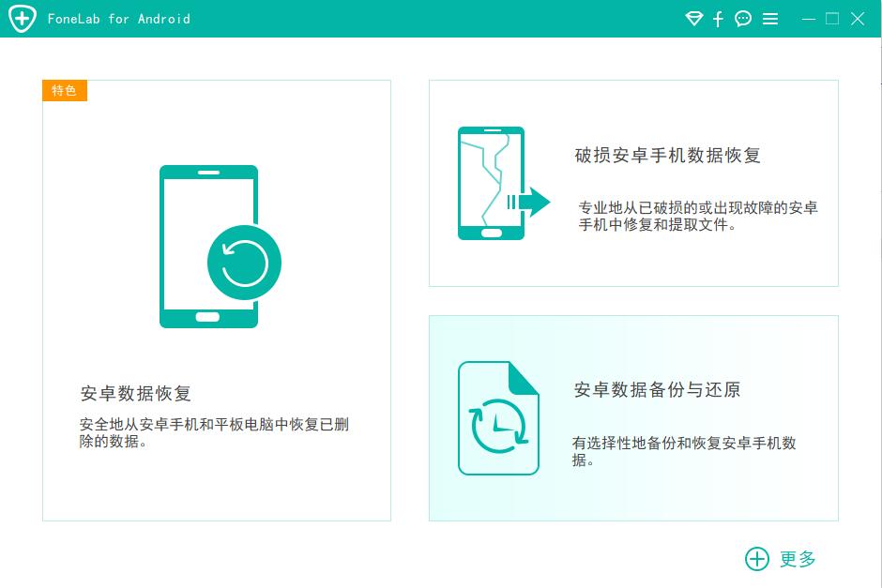Image resolution: width=882 pixels, height=588 pixels.
Task: Open the Facebook icon in title bar
Action: click(x=718, y=19)
